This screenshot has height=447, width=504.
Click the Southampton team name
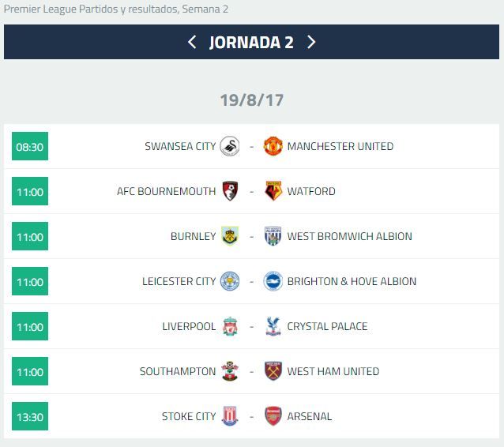pos(178,371)
